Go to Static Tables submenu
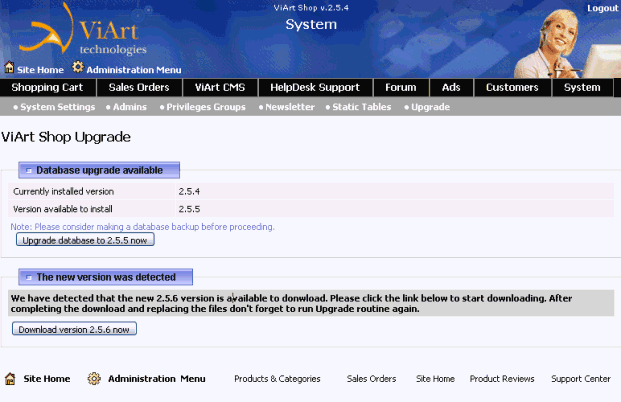621x402 pixels. (362, 107)
